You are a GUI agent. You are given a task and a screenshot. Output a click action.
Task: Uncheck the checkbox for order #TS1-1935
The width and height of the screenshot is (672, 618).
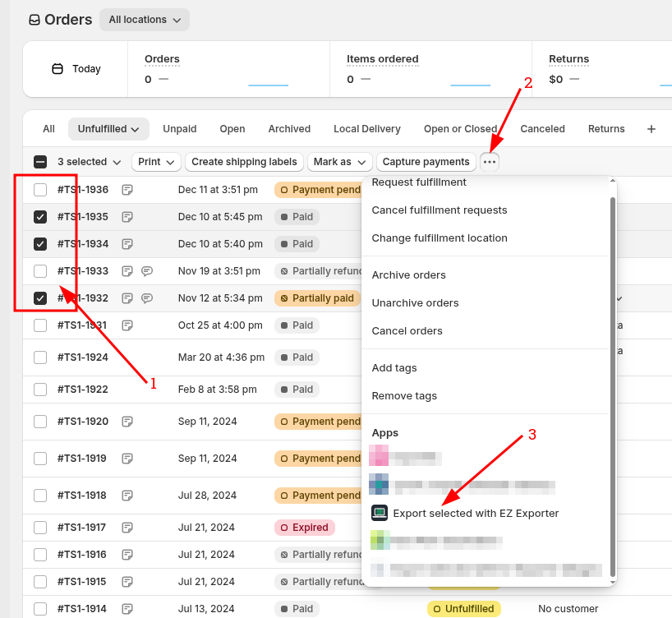coord(40,217)
